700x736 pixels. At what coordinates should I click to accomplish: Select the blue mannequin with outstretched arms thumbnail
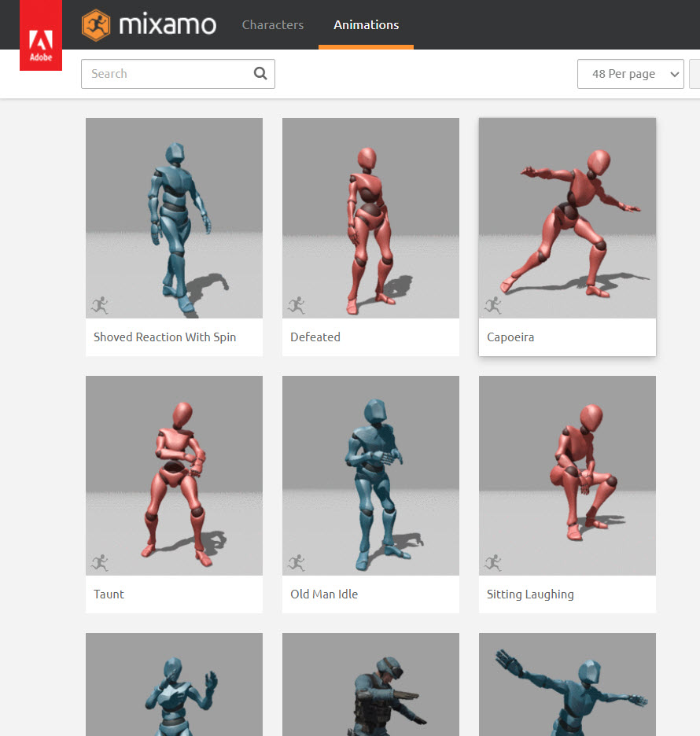567,684
